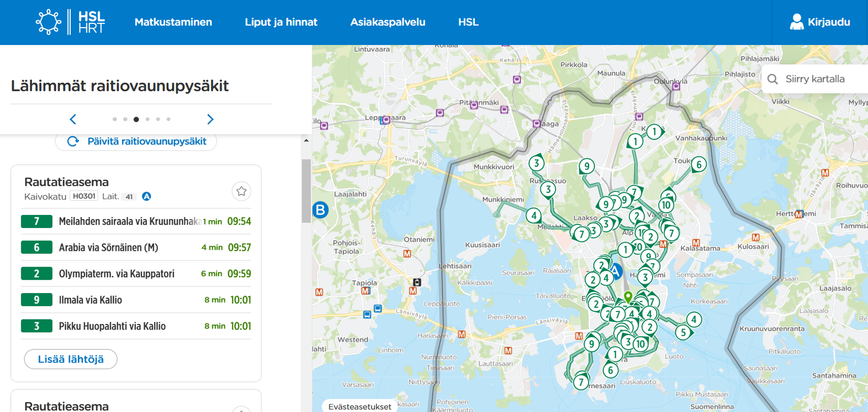Favorite the Rautatieasema stop with star
868x412 pixels.
[241, 191]
